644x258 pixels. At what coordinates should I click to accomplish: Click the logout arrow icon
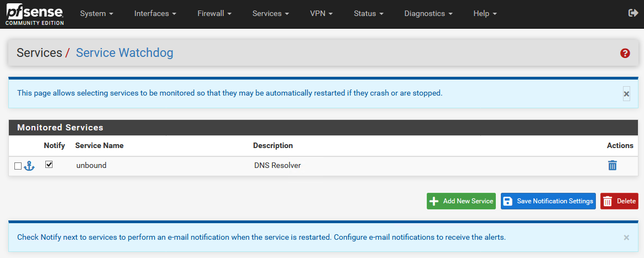[x=633, y=13]
